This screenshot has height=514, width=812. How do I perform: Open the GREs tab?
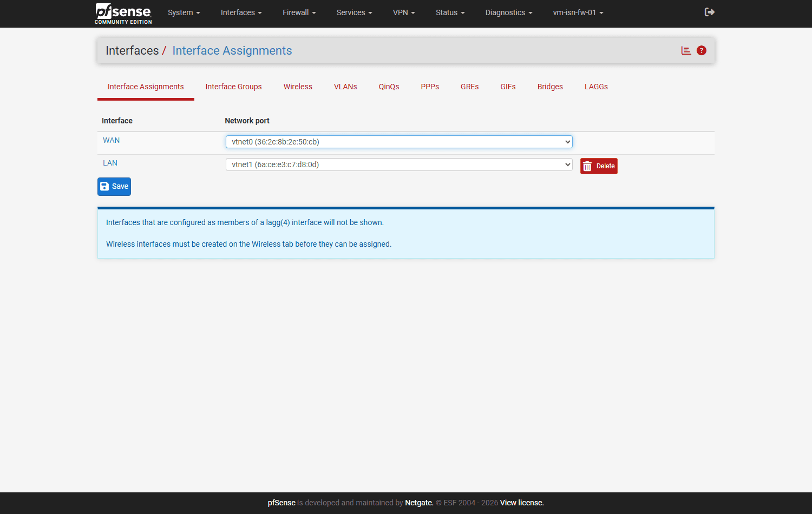470,87
